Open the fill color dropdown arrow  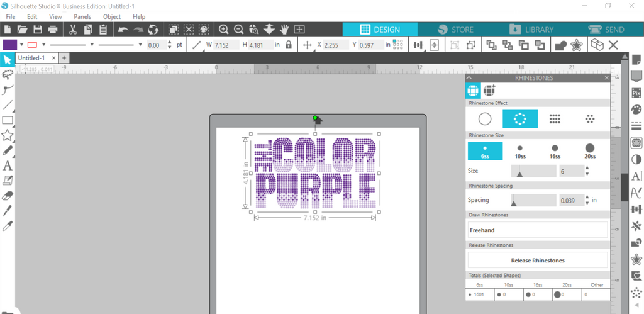point(21,45)
